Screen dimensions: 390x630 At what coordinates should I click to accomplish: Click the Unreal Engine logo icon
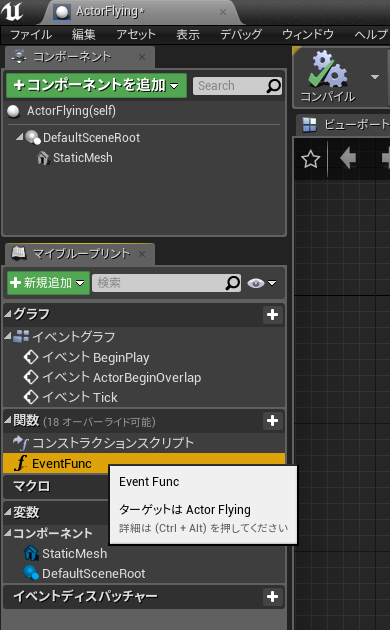coord(12,11)
